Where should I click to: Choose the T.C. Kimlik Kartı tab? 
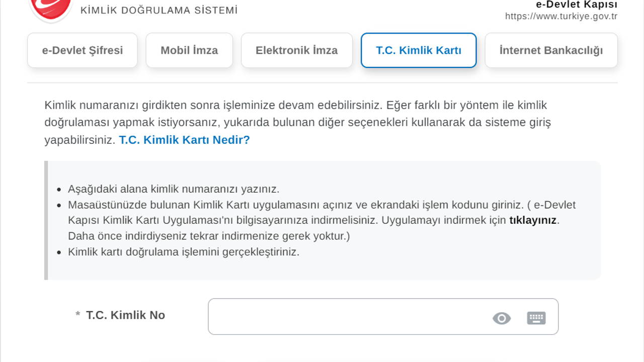[419, 50]
